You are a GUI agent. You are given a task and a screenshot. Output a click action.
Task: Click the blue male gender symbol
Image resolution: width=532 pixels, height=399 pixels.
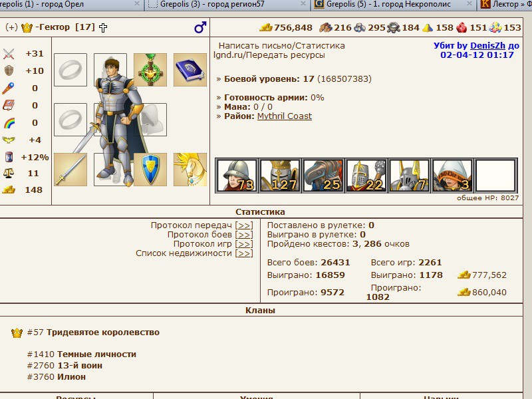coord(200,27)
